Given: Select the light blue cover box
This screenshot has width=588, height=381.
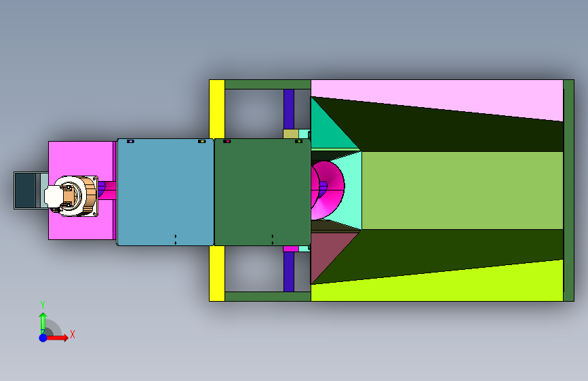Looking at the screenshot, I should pos(165,193).
